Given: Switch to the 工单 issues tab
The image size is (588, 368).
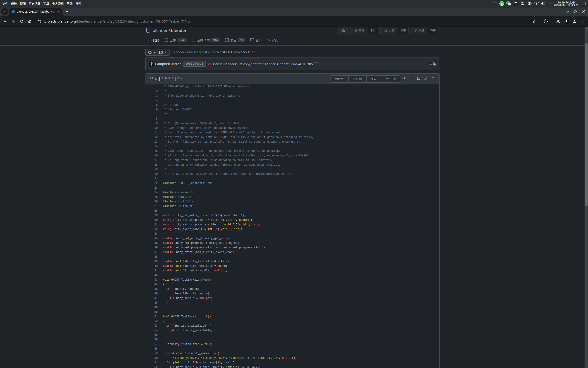Looking at the screenshot, I should pos(176,40).
